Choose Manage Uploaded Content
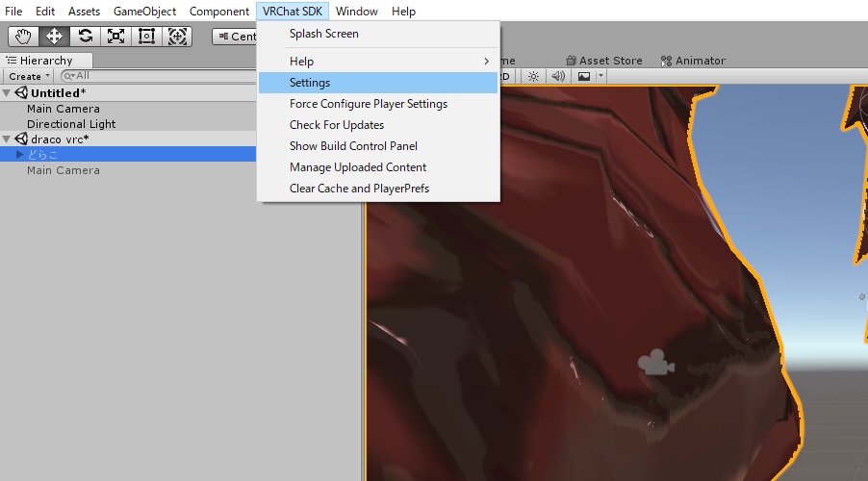868x481 pixels. [378, 167]
